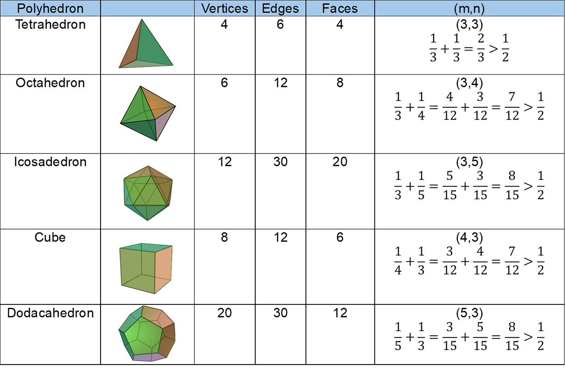Select the Faces column header
565x392 pixels.
[x=340, y=8]
